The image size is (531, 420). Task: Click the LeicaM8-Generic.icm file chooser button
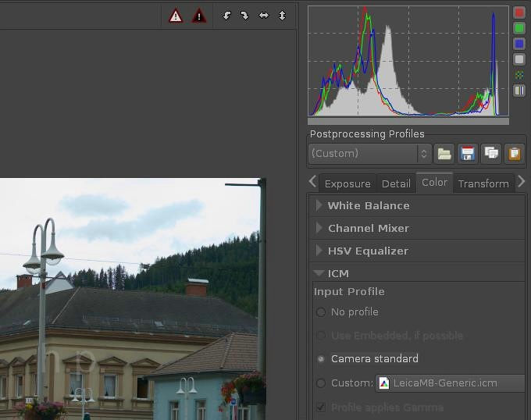(x=448, y=383)
